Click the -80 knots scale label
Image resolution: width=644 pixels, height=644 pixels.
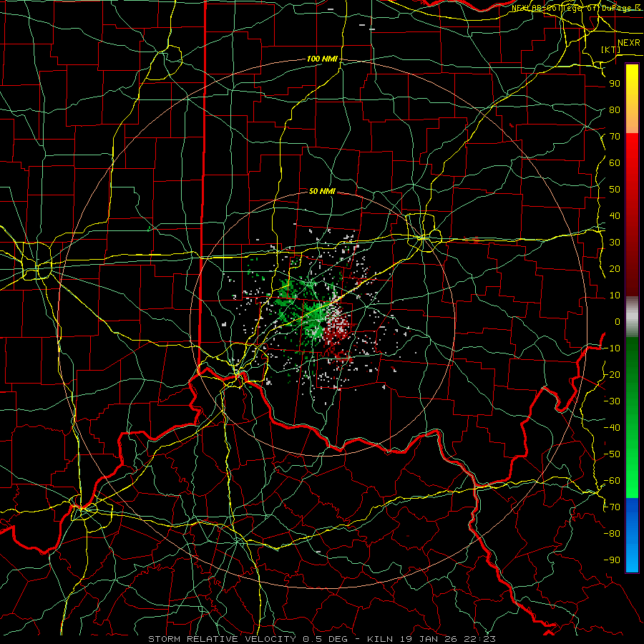coord(612,534)
